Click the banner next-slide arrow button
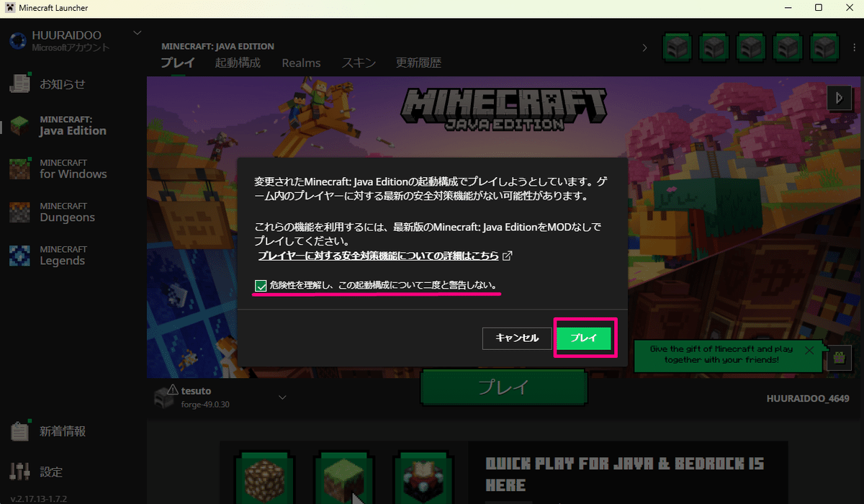 click(x=839, y=98)
